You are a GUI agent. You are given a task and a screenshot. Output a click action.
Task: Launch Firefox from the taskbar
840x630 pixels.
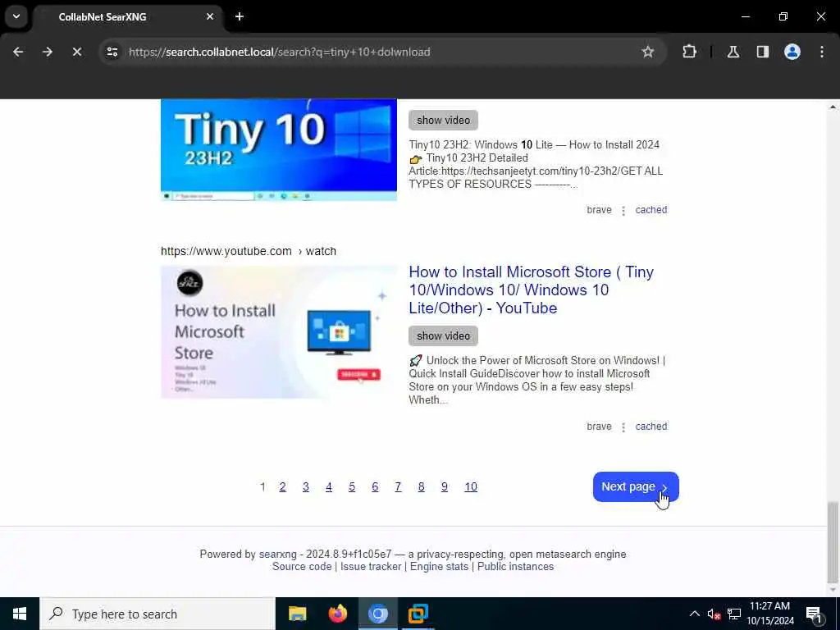337,614
